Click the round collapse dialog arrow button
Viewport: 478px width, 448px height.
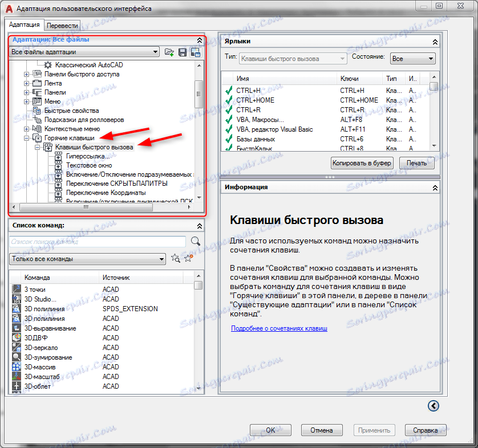coord(433,406)
